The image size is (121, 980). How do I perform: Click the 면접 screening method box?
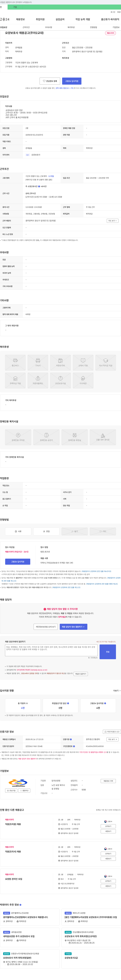tap(46, 531)
